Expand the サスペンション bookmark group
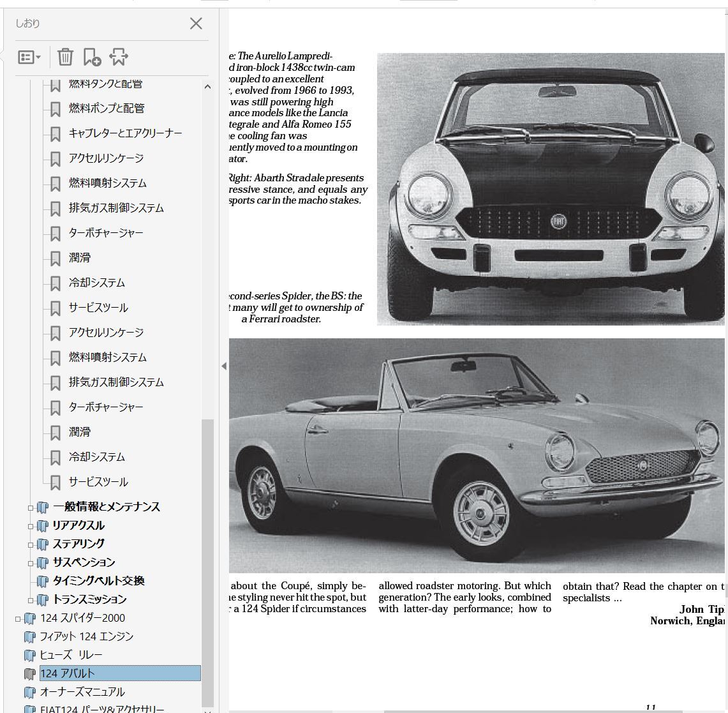Image resolution: width=728 pixels, height=713 pixels. (x=31, y=564)
